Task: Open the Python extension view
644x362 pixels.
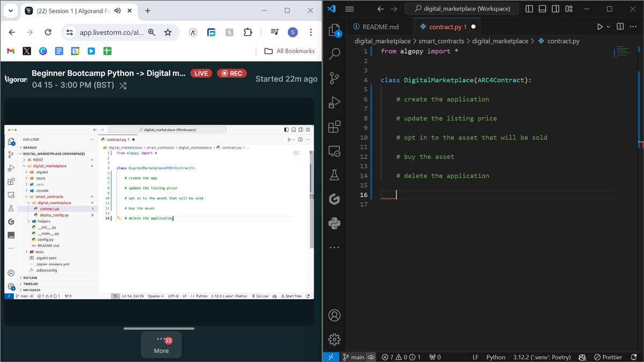Action: [334, 223]
